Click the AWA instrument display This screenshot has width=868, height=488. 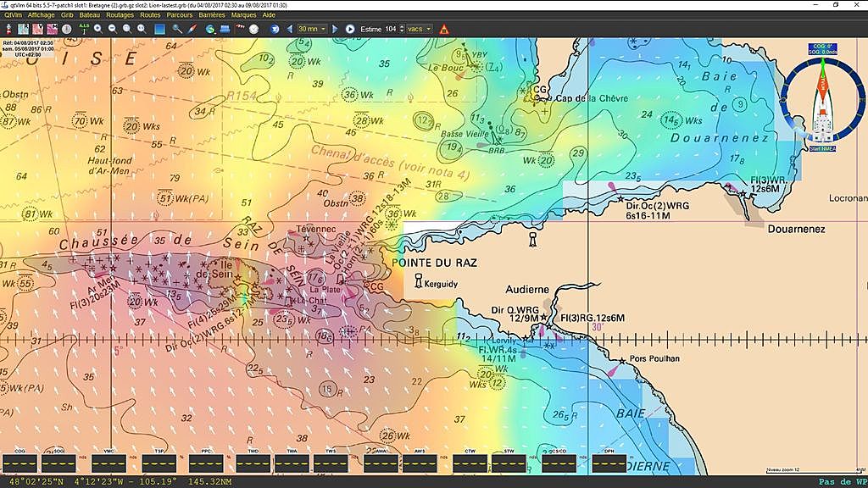click(381, 463)
